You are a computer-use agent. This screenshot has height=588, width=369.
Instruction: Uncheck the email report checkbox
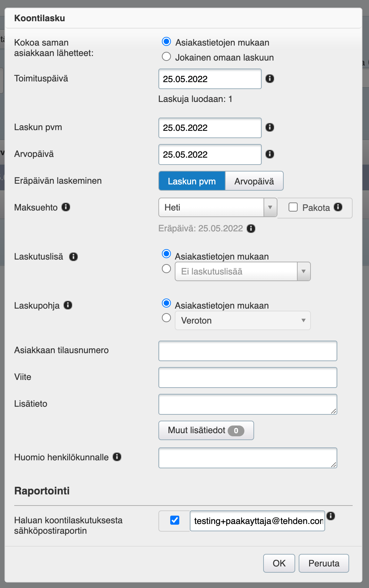click(x=175, y=520)
